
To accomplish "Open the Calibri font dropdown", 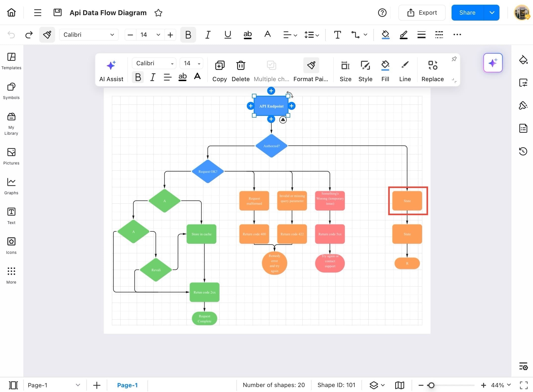I will 89,34.
